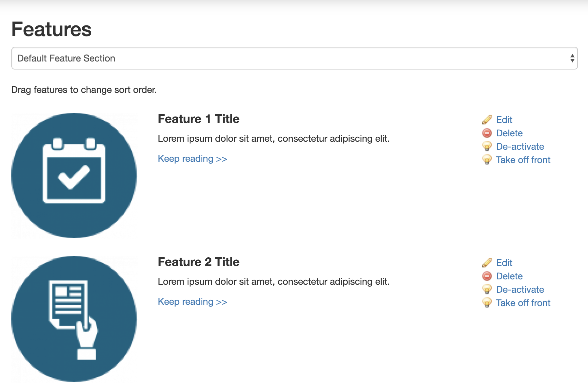This screenshot has width=588, height=391.
Task: Click the Features page heading
Action: [x=52, y=29]
